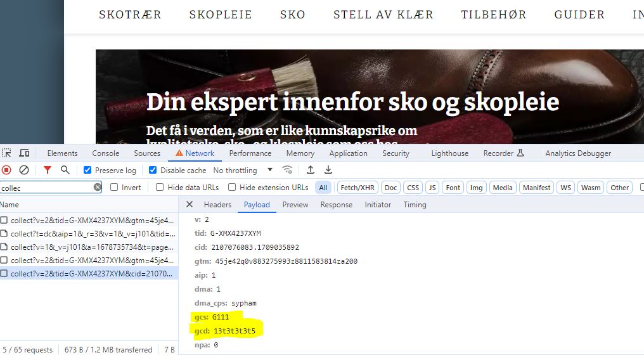Check Hide extension URLs
This screenshot has width=644, height=355.
pyautogui.click(x=232, y=188)
